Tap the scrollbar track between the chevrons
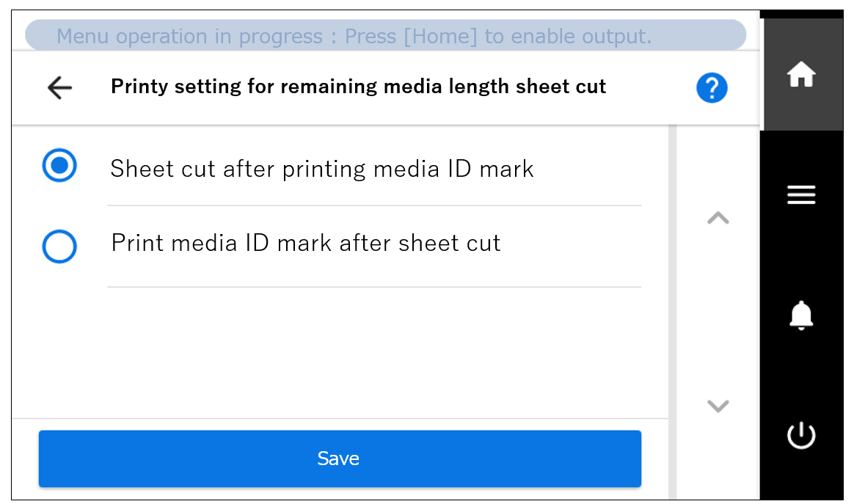The width and height of the screenshot is (854, 504). 718,312
